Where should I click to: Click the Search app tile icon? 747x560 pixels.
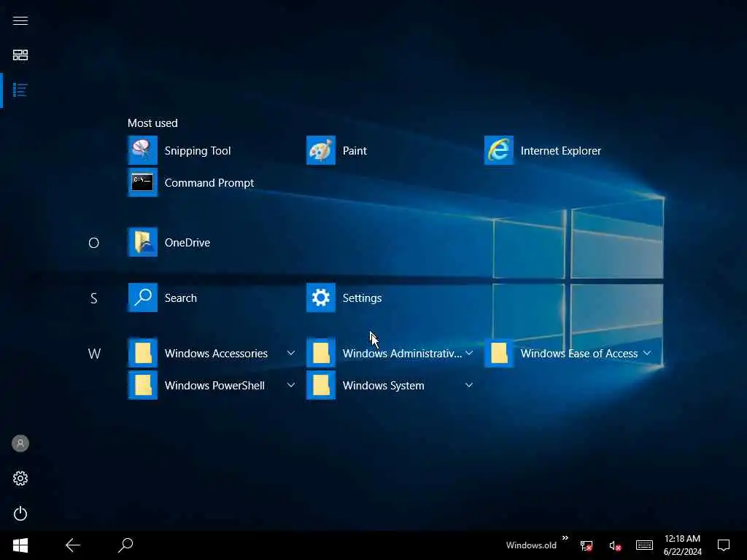point(142,297)
